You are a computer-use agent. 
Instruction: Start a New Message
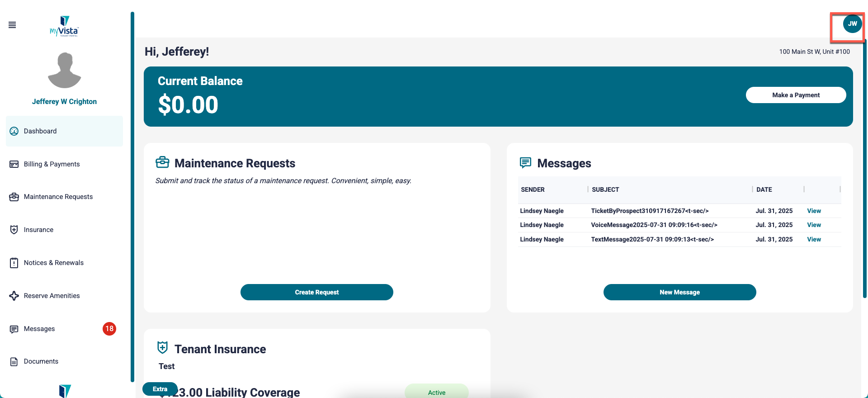(x=679, y=292)
